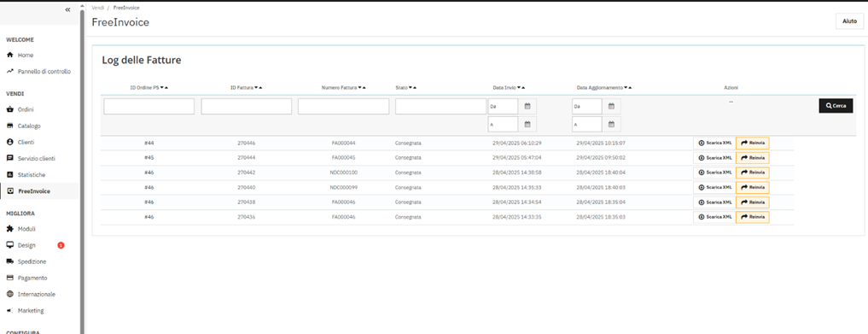Image resolution: width=868 pixels, height=334 pixels.
Task: Go to Vendi breadcrumb link
Action: (x=97, y=8)
